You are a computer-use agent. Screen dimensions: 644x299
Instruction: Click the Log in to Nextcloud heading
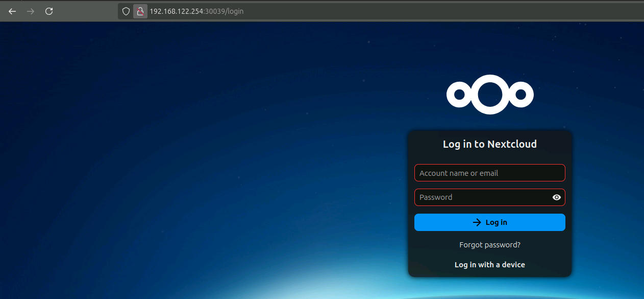tap(490, 144)
